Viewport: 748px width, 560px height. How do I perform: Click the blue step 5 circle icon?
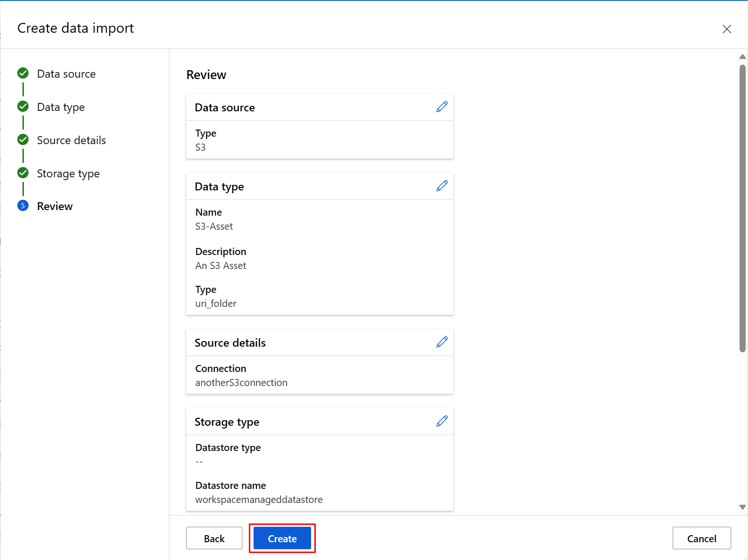[x=23, y=206]
